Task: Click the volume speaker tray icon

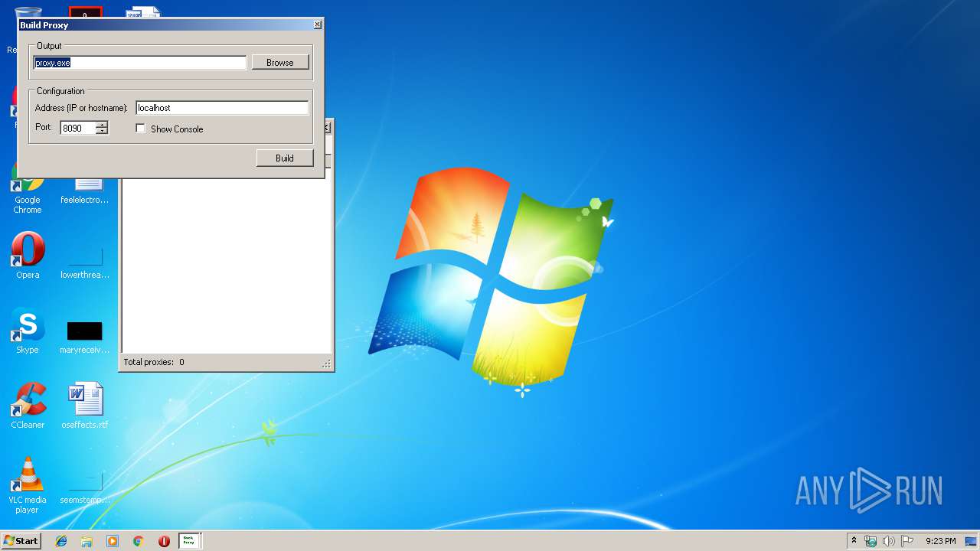Action: (889, 541)
